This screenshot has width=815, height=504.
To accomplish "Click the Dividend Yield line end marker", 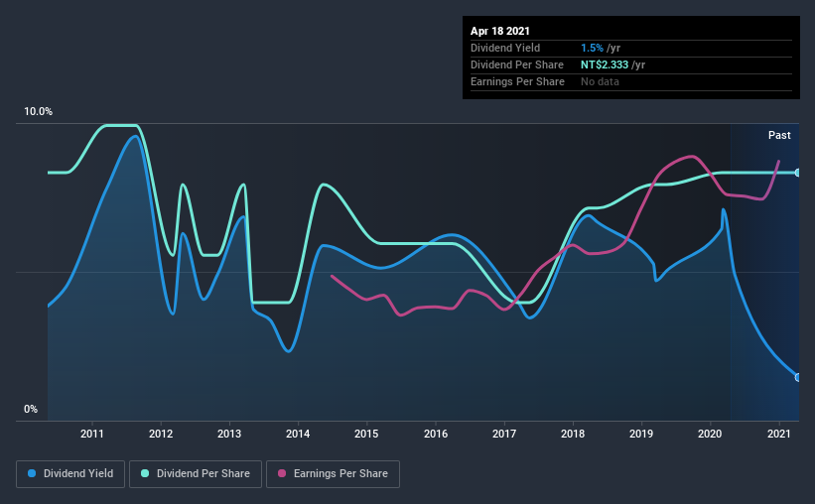I will pos(798,378).
